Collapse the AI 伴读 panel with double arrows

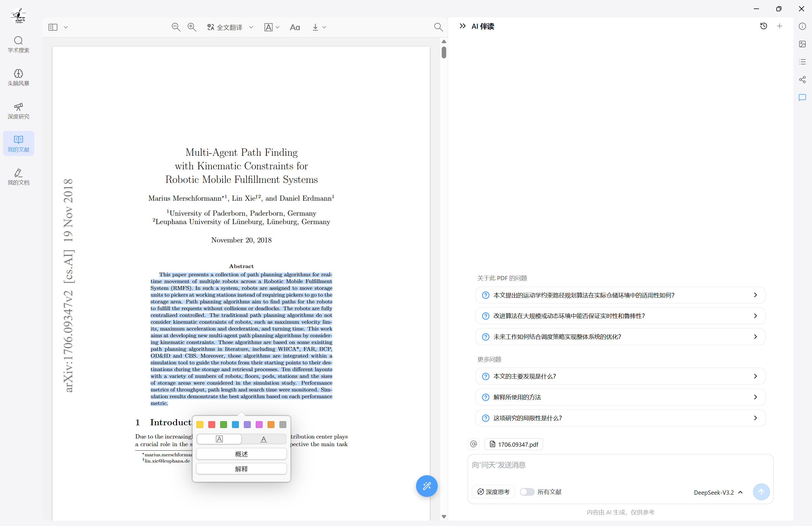pos(463,26)
